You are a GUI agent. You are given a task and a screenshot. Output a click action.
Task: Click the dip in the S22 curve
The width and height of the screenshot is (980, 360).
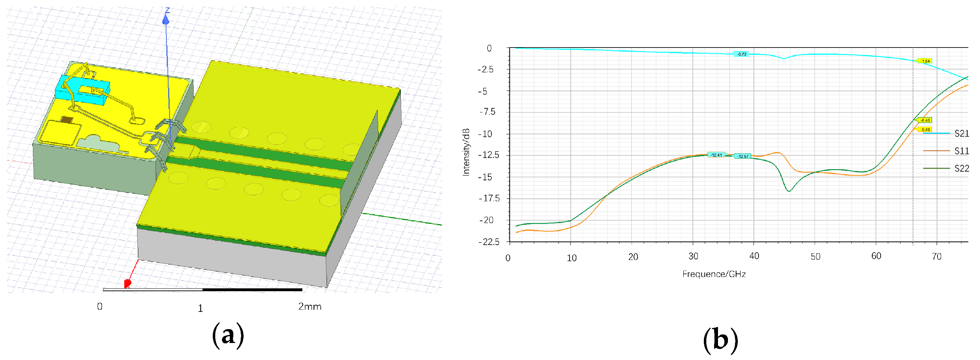pos(789,191)
